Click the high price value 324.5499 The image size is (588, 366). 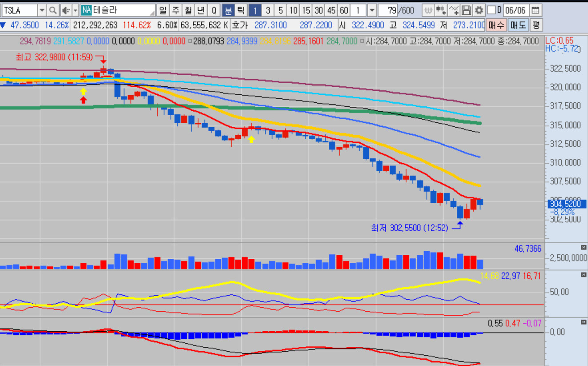point(418,25)
